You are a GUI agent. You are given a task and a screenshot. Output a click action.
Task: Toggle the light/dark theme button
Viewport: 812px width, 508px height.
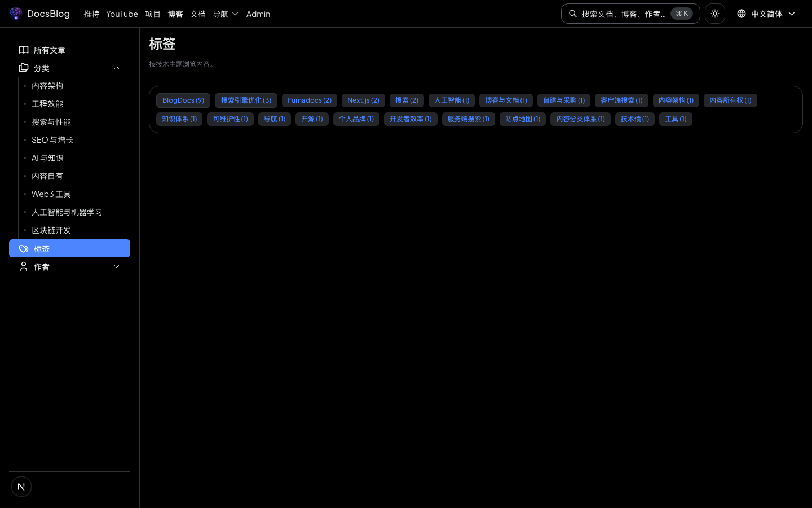[x=714, y=14]
